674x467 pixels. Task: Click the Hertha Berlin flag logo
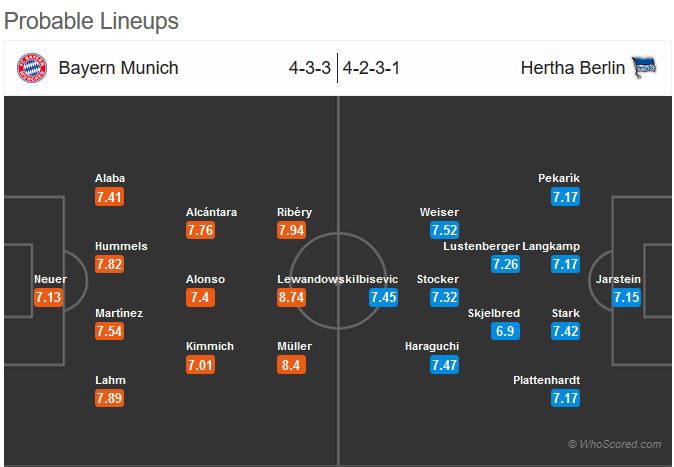point(644,68)
